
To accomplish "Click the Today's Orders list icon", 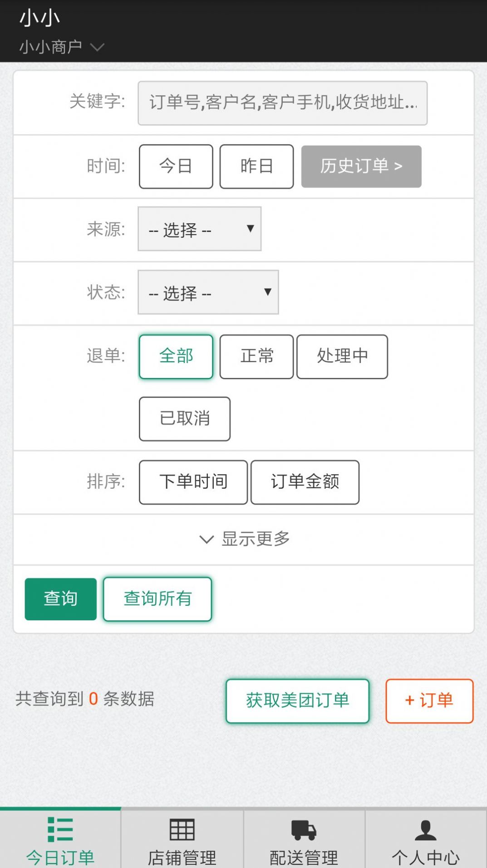I will (x=60, y=829).
